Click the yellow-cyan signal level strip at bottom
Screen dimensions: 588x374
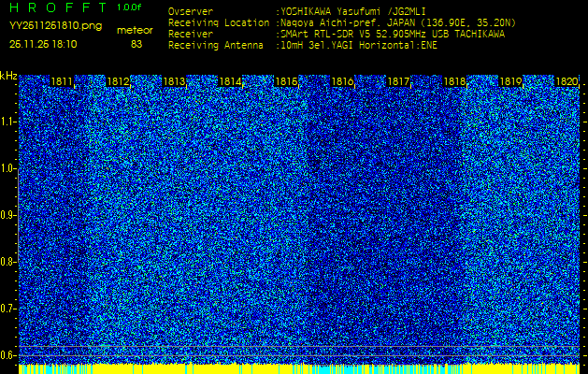[x=299, y=368]
